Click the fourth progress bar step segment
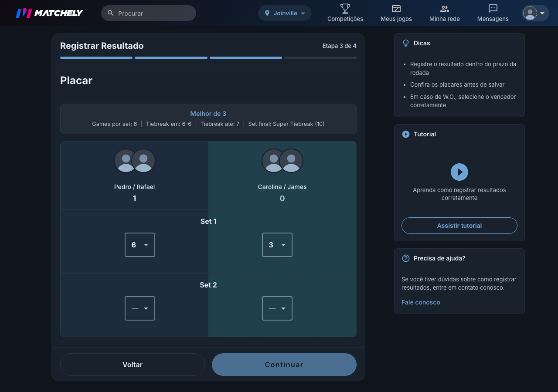Image resolution: width=558 pixels, height=392 pixels. 320,57
